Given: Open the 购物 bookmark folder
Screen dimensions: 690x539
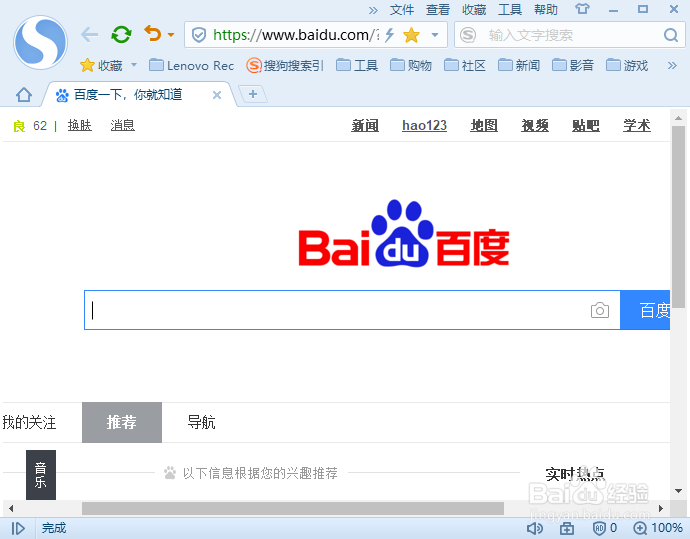Looking at the screenshot, I should tap(411, 66).
